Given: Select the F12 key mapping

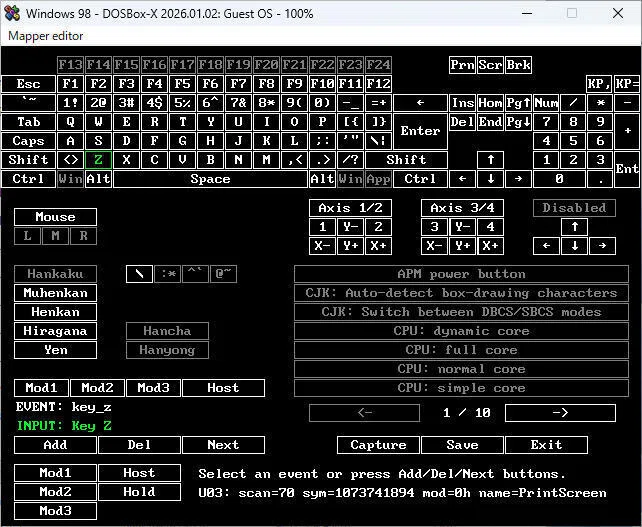Looking at the screenshot, I should [x=378, y=84].
